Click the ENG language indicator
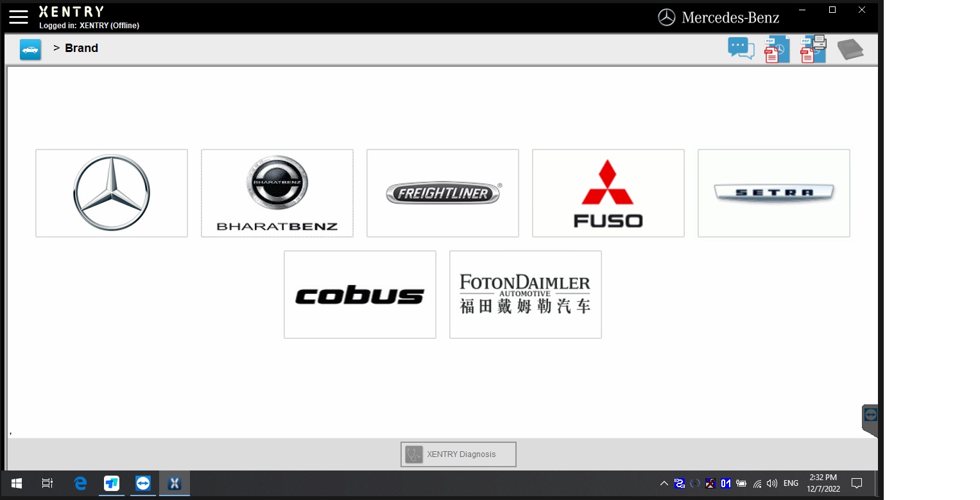Image resolution: width=980 pixels, height=500 pixels. pyautogui.click(x=791, y=483)
